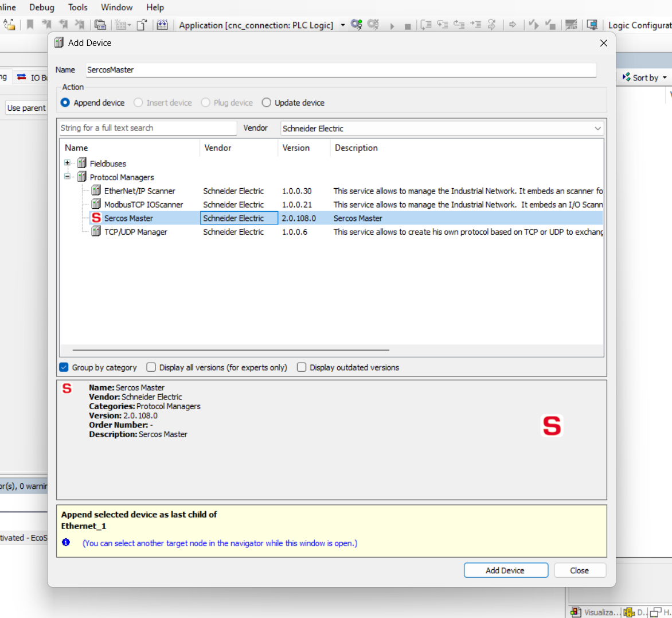The image size is (672, 618).
Task: Click the Start play icon in toolbar
Action: point(392,26)
